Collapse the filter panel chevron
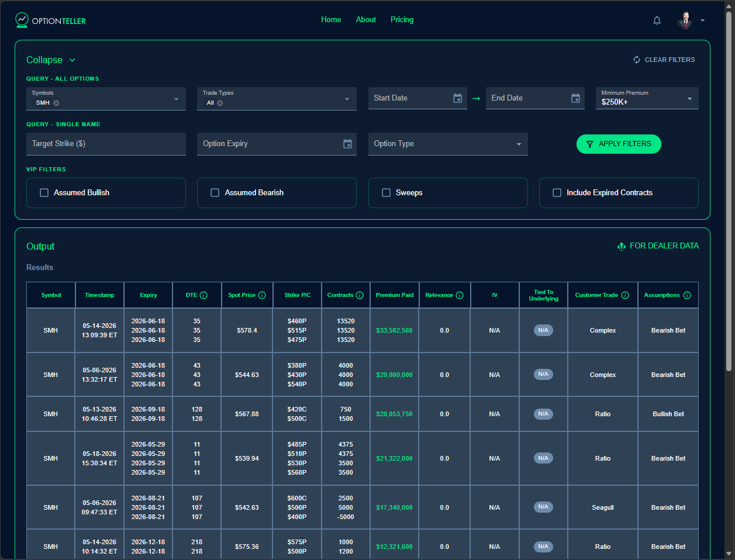Viewport: 735px width, 560px height. point(73,60)
